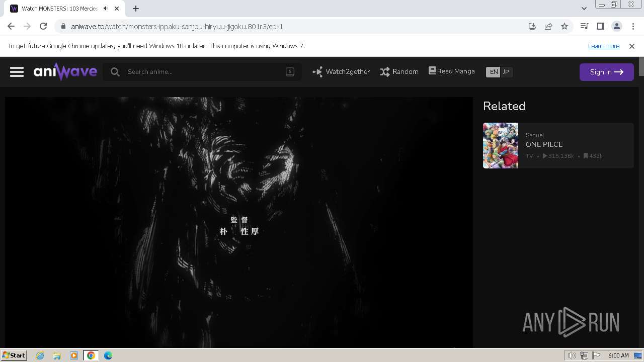This screenshot has height=362, width=644.
Task: Open Microsoft Edge from taskbar
Action: tap(108, 355)
